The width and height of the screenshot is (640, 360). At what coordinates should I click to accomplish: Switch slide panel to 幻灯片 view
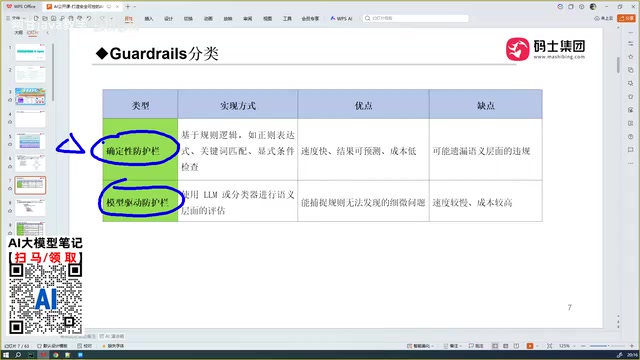(x=32, y=33)
